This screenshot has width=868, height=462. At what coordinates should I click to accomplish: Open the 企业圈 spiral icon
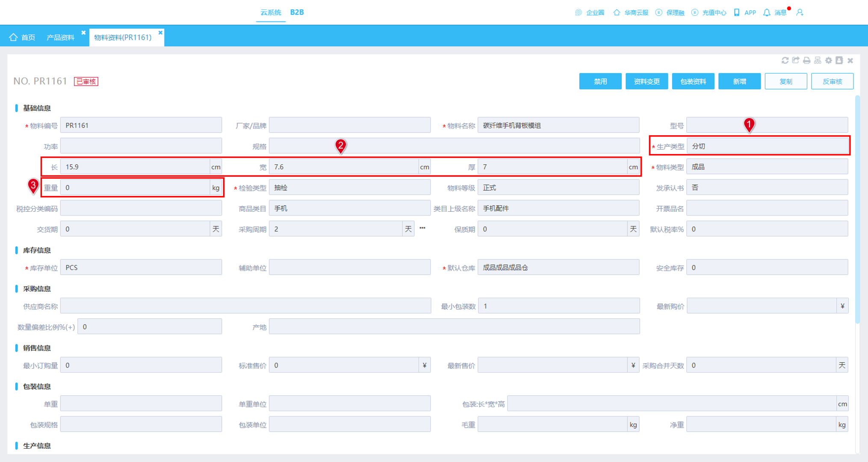tap(579, 12)
